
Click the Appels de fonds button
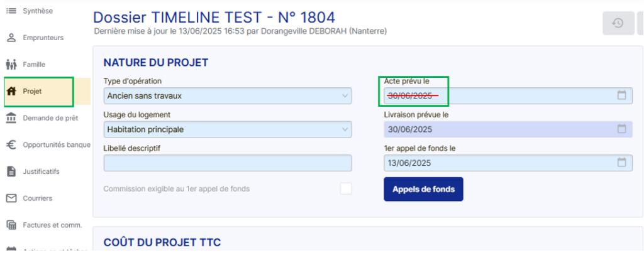[x=423, y=189]
